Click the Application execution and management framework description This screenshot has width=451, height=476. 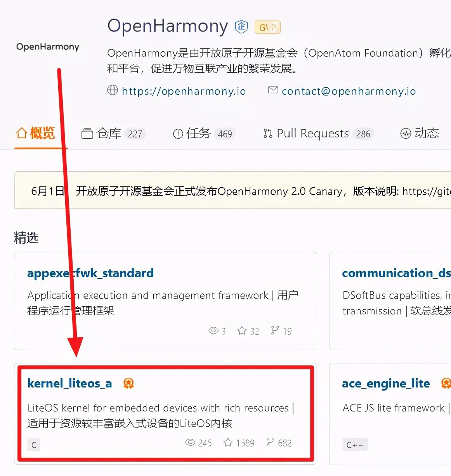(x=163, y=303)
